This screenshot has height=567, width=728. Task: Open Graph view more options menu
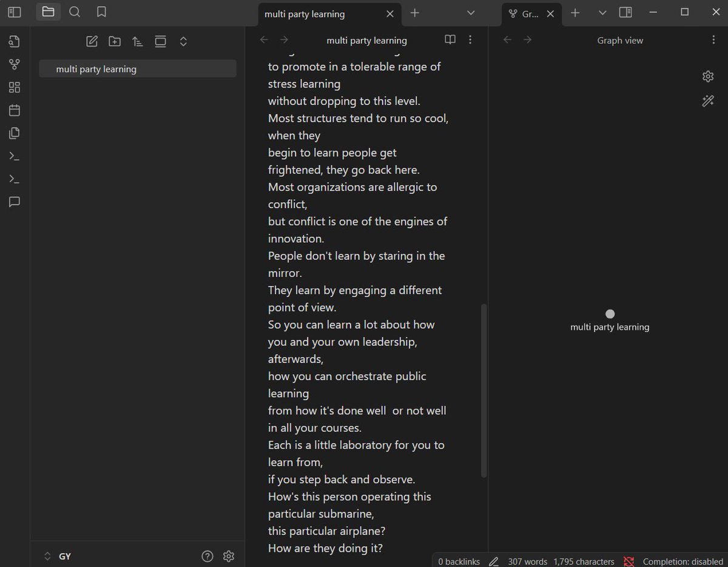point(713,40)
